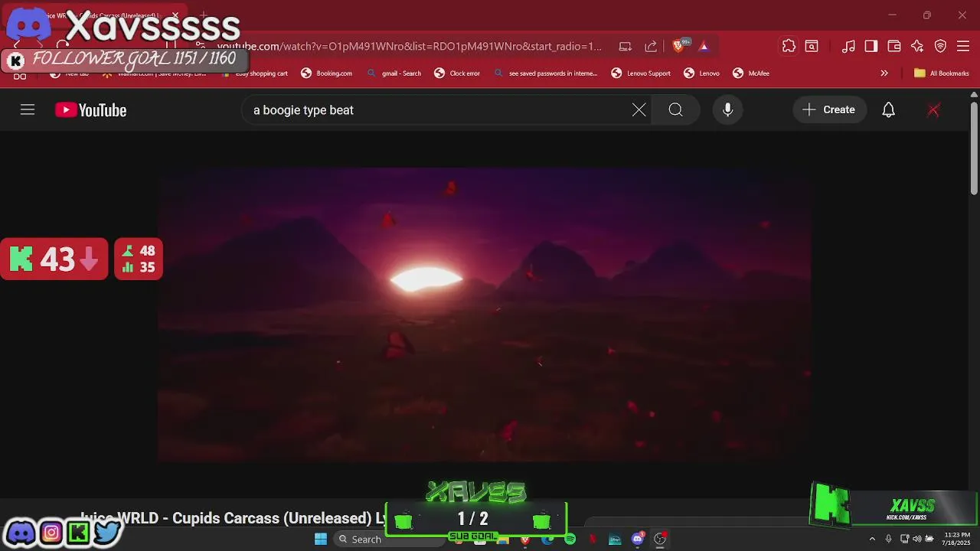
Task: Open Disney+ from the taskbar
Action: click(615, 539)
